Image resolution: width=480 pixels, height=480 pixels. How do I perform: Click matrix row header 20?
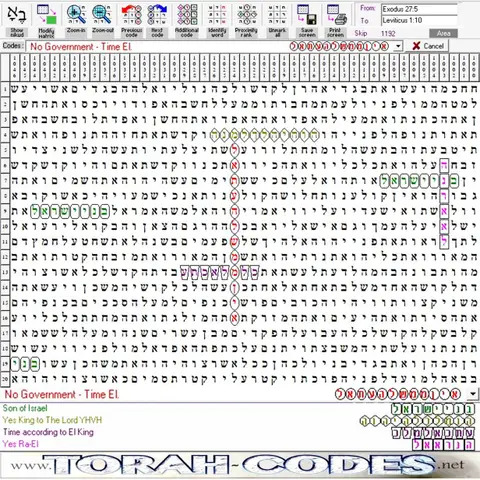coord(5,379)
